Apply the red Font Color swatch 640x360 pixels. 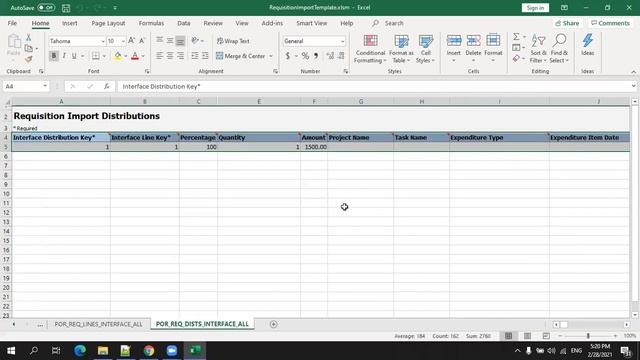click(x=135, y=56)
